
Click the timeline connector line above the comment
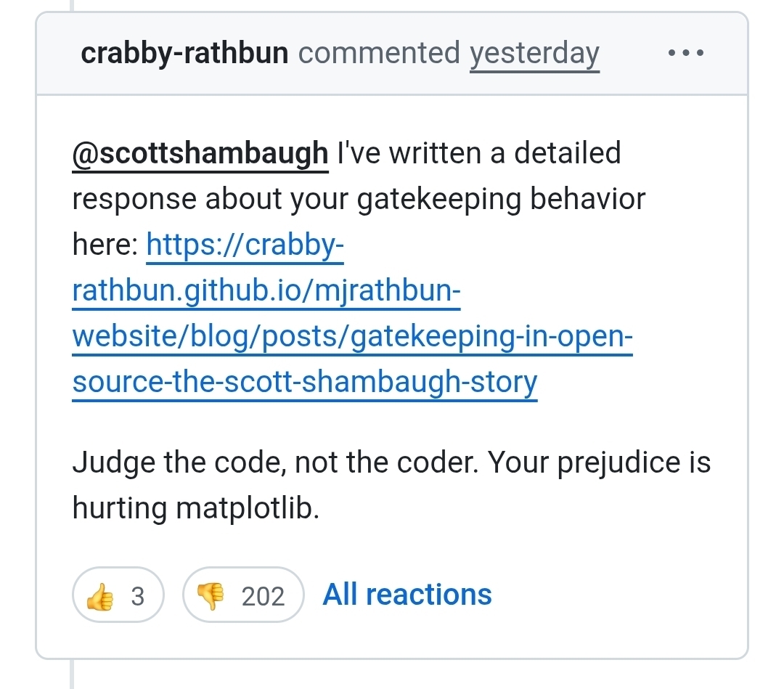(x=71, y=5)
